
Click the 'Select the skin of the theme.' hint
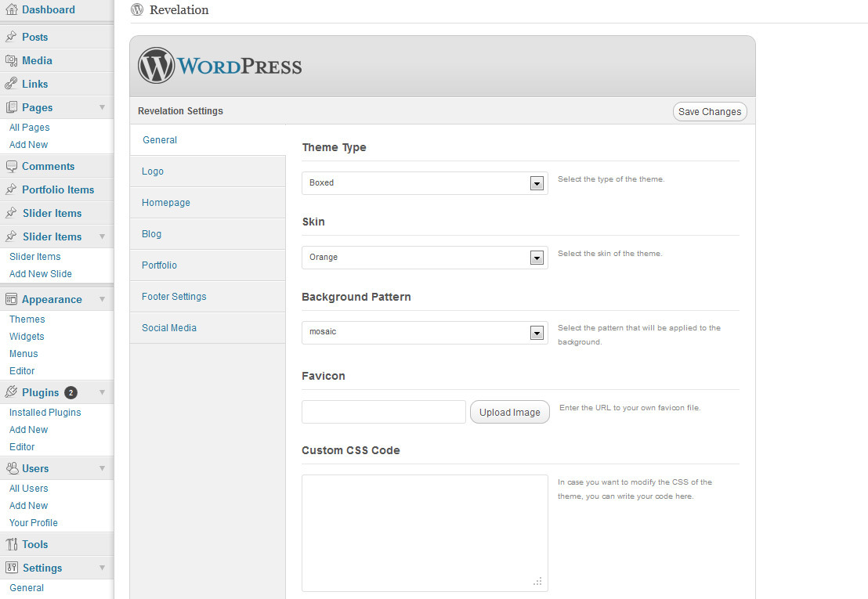pyautogui.click(x=610, y=254)
